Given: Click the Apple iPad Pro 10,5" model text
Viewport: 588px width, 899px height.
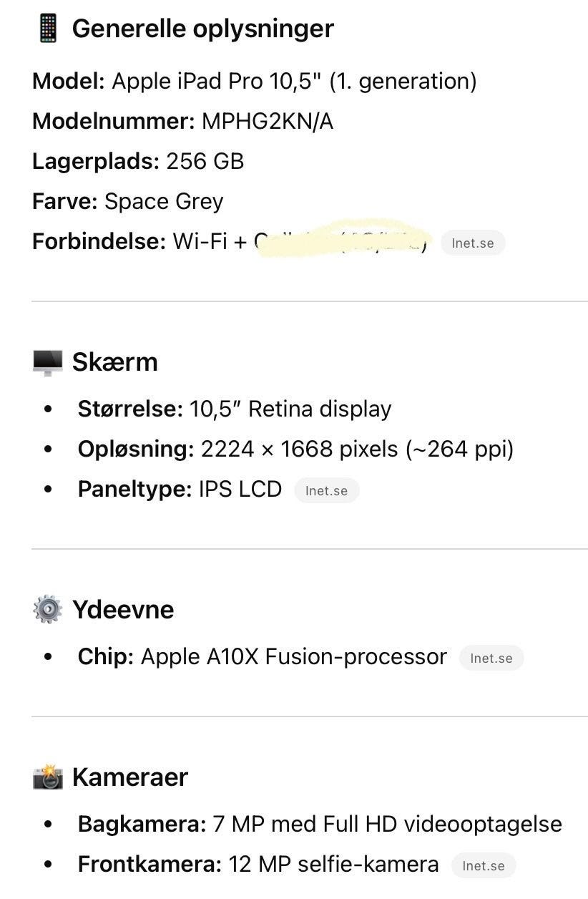Looking at the screenshot, I should tap(294, 82).
